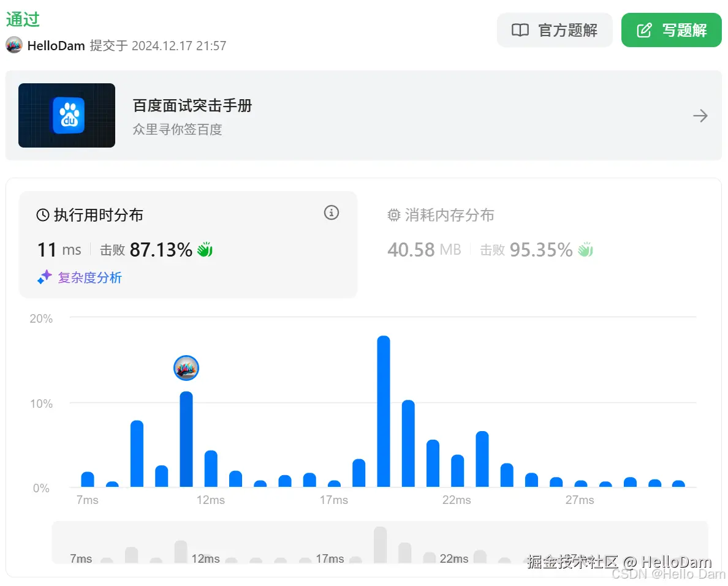Screen dimensions: 728x586
Task: Click the CPU icon beside 消耗内存分布
Action: click(x=394, y=215)
